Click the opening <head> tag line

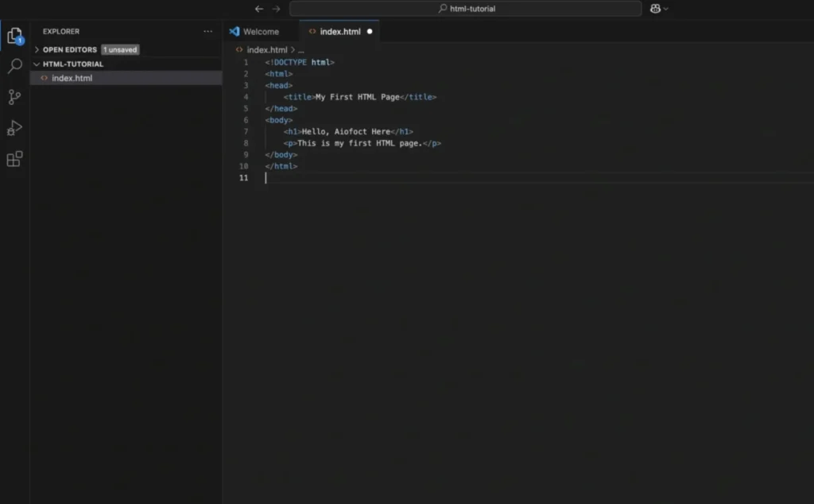pos(279,86)
